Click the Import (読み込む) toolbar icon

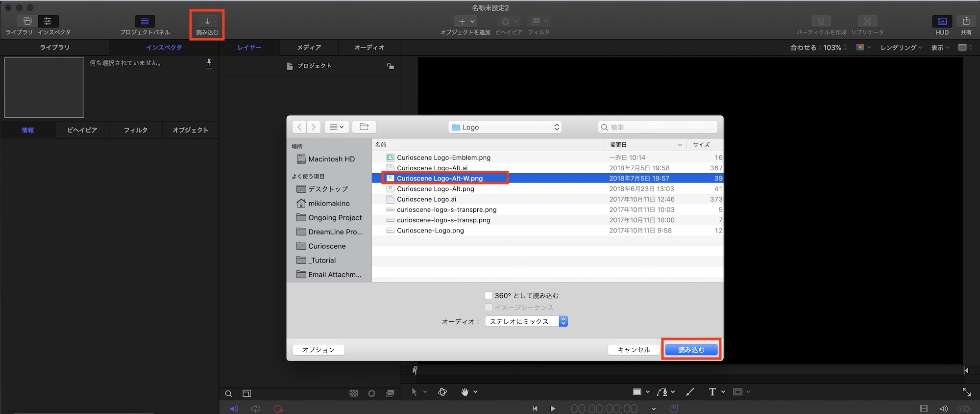207,22
